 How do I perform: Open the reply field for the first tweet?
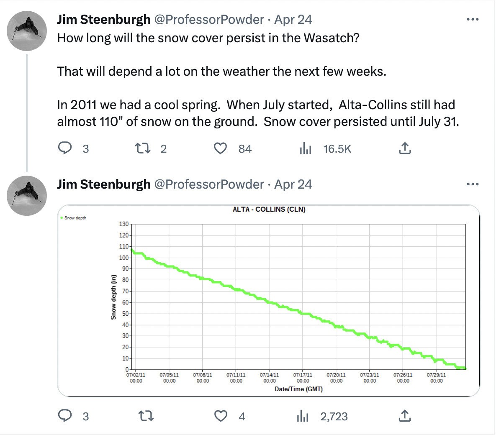(x=66, y=148)
